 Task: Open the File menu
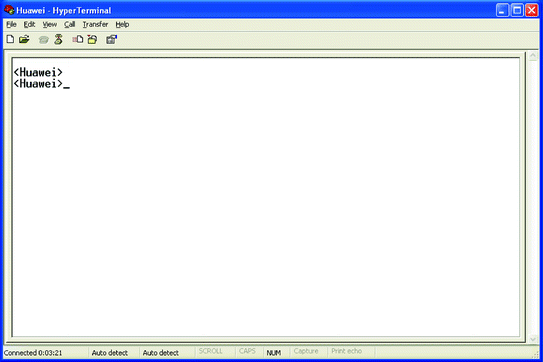(11, 24)
